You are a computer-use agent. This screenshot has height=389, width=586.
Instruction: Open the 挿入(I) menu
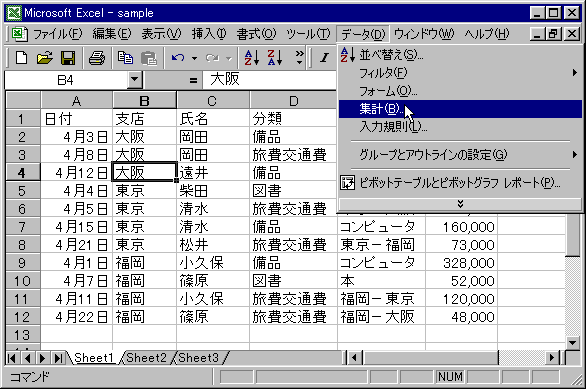pos(209,34)
